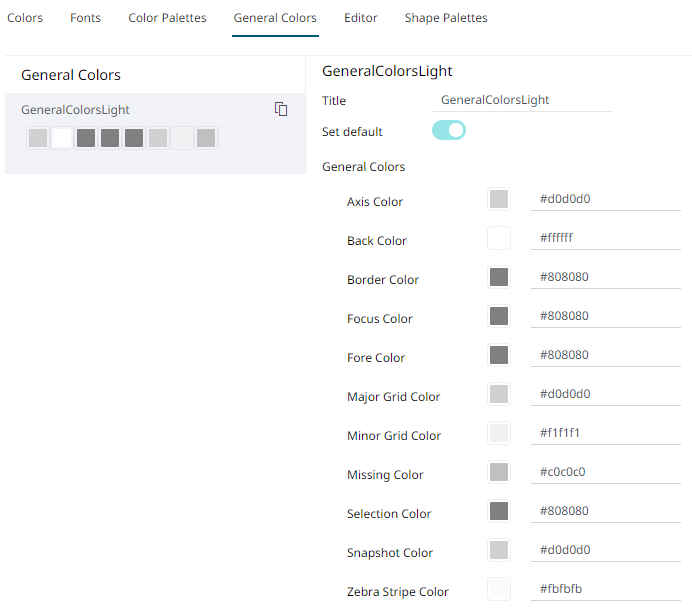The height and width of the screenshot is (609, 692).
Task: Edit the Zebra Stripe Color hex field
Action: click(605, 589)
